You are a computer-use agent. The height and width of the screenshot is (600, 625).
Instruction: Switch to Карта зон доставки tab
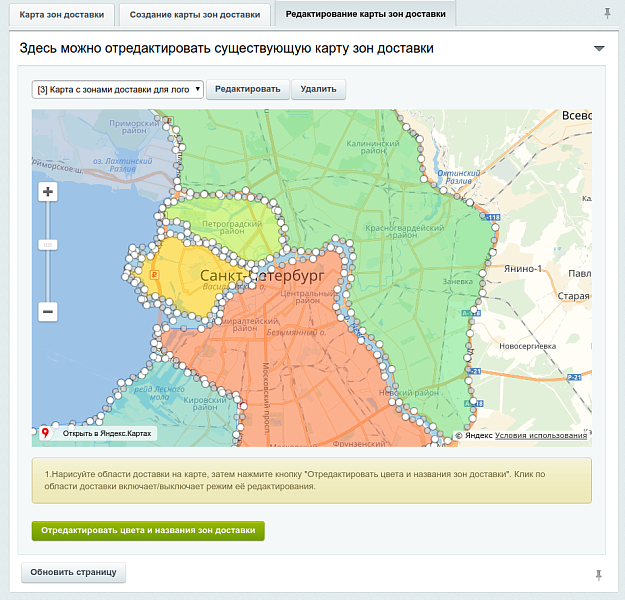click(61, 15)
